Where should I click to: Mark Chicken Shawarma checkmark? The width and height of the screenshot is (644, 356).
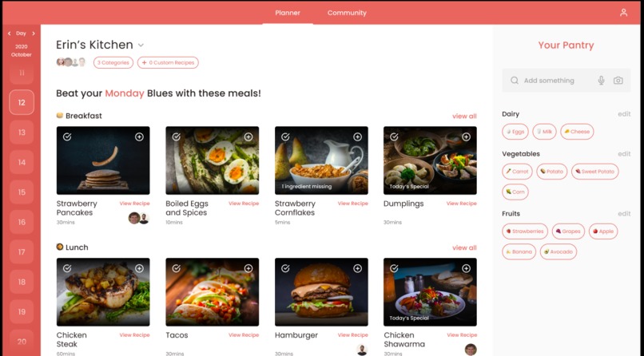click(x=394, y=268)
